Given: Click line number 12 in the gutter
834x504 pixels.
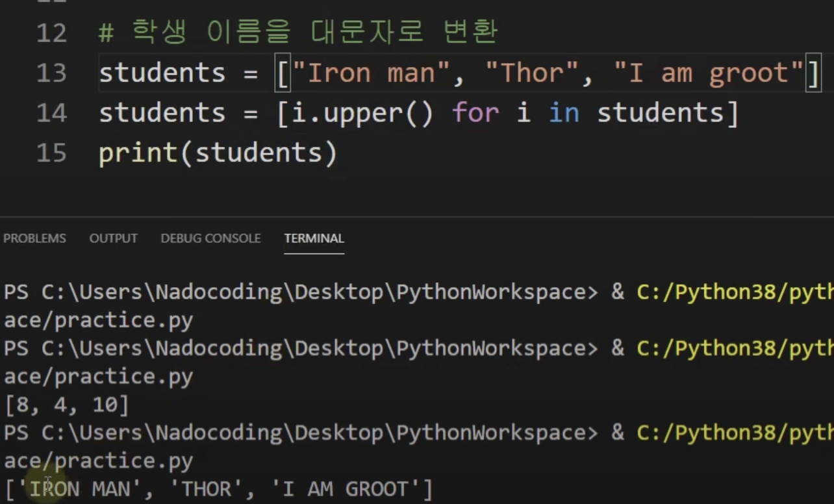Looking at the screenshot, I should pos(52,32).
